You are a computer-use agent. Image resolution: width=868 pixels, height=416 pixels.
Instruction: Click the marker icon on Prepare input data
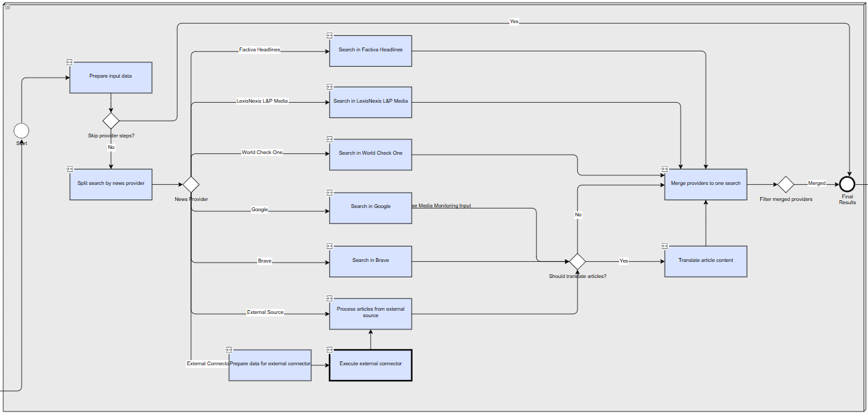[69, 62]
